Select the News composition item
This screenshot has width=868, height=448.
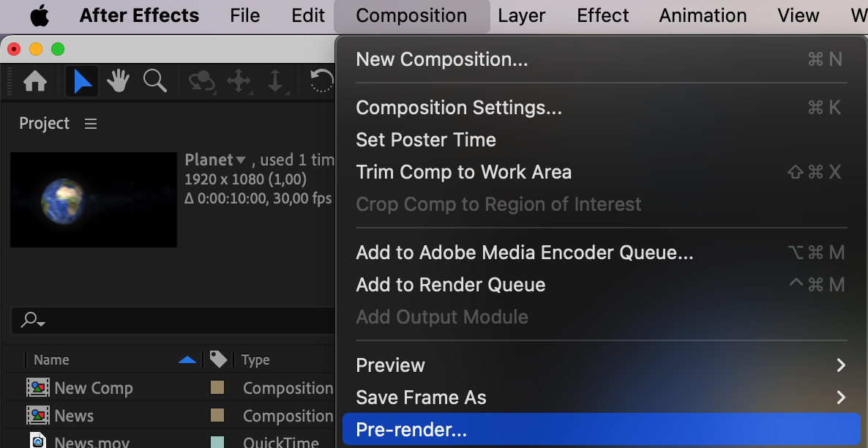coord(74,416)
